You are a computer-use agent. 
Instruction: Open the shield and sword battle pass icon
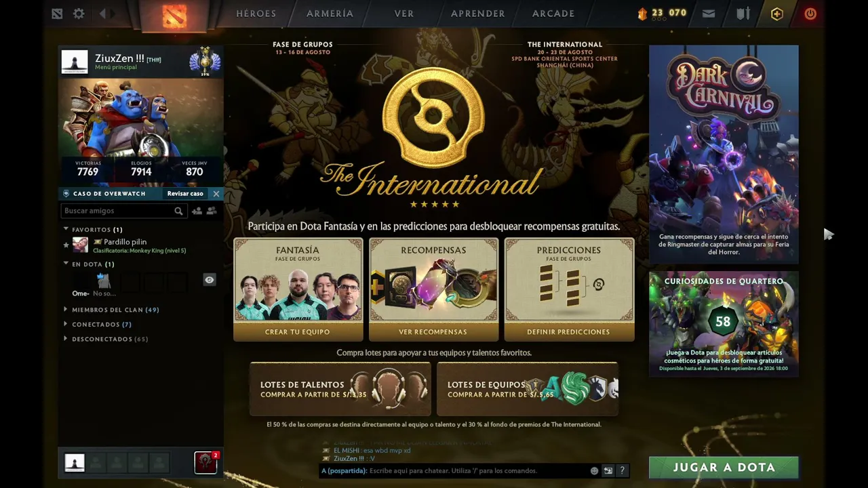pyautogui.click(x=743, y=14)
